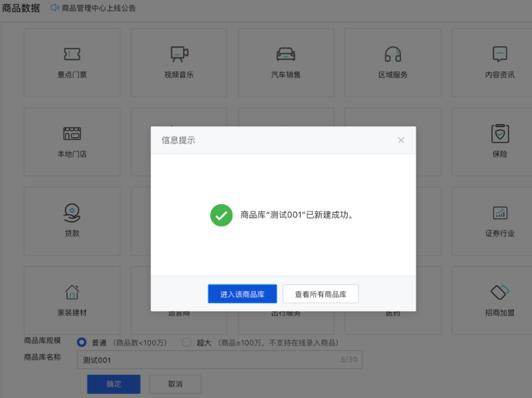
Task: Open 查看所有商品库 to view all libraries
Action: (321, 293)
